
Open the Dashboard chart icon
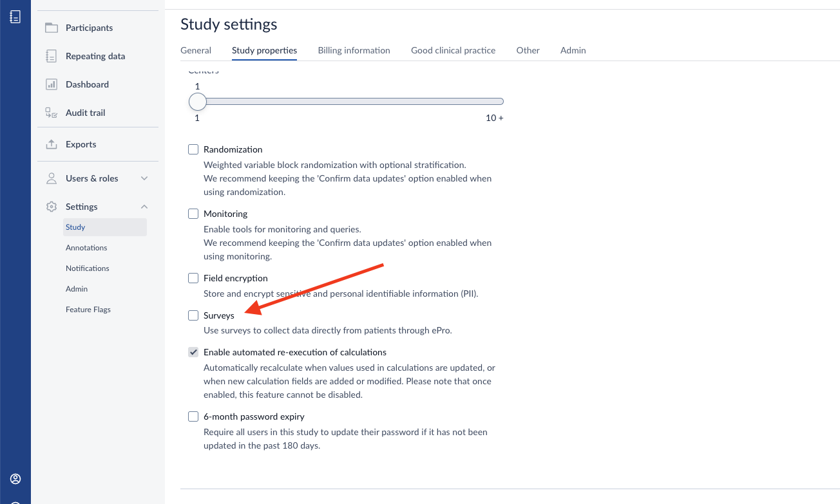[51, 84]
